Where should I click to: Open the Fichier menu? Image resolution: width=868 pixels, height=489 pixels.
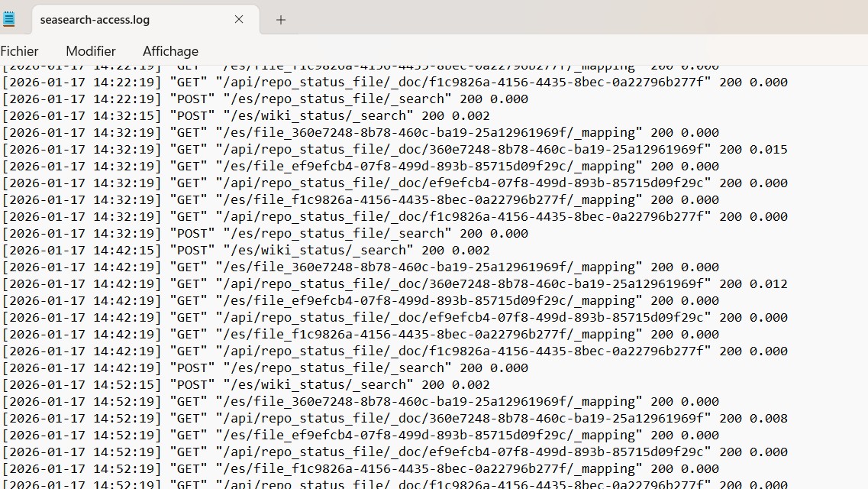pos(20,51)
